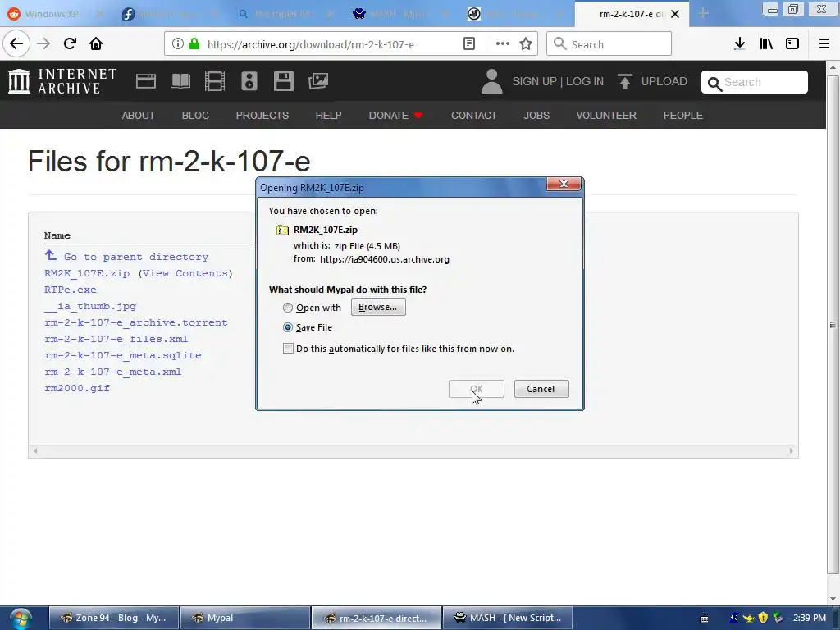
Task: Click the RM2K_107E.zip file link
Action: click(87, 273)
